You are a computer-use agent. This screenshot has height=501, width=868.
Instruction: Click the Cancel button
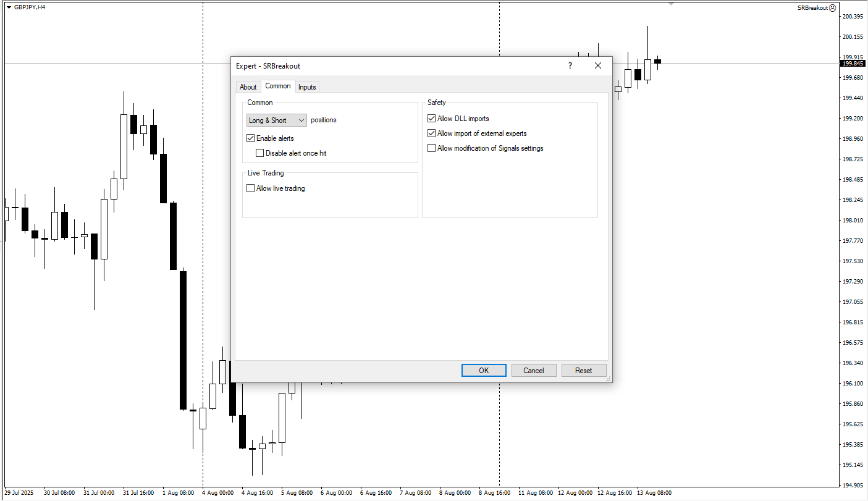pos(533,371)
